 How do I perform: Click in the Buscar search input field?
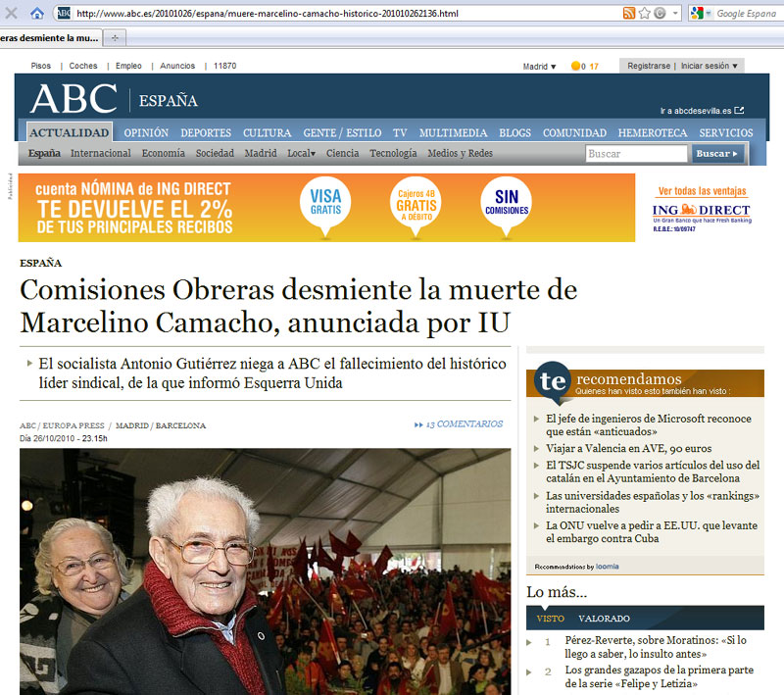coord(636,154)
